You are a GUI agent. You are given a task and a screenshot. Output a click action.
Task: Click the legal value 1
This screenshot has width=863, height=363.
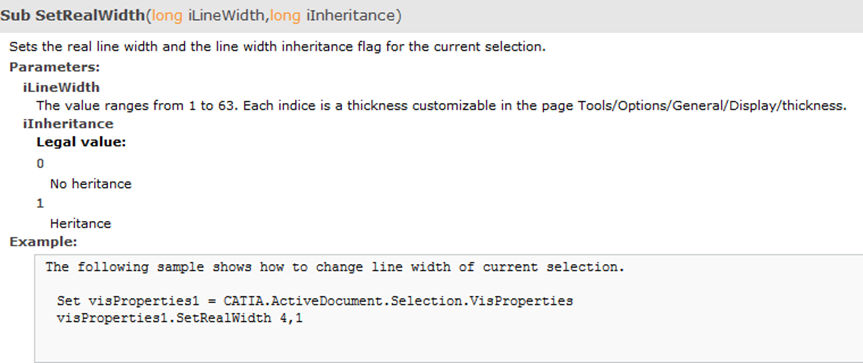40,204
